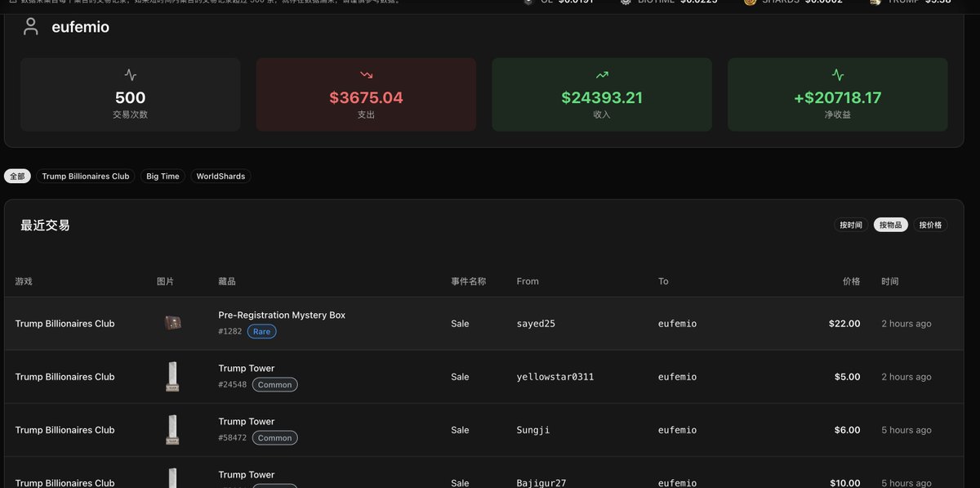980x488 pixels.
Task: Click the Common badge on #58472
Action: [x=274, y=438]
